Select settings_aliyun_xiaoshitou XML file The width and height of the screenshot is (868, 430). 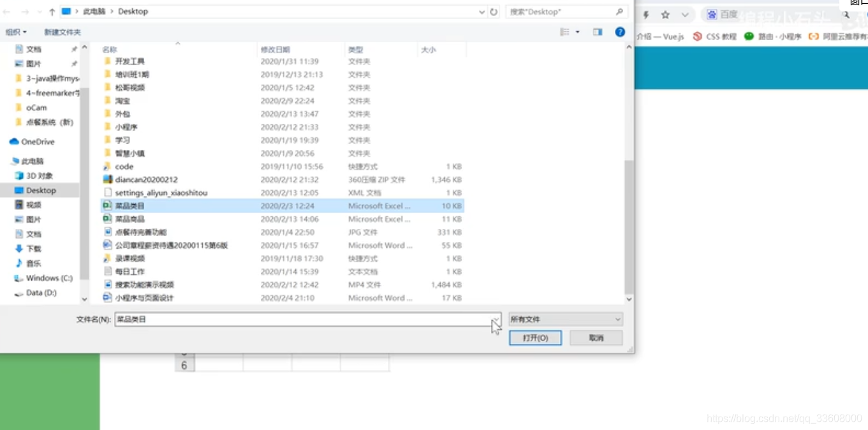tap(161, 193)
